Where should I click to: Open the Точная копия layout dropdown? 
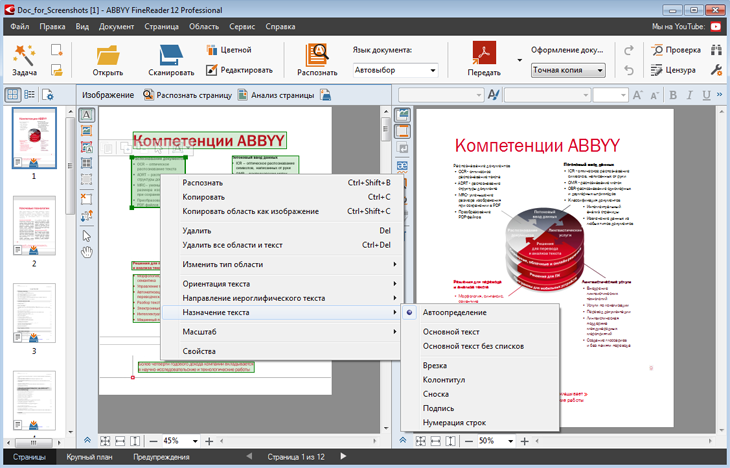568,70
